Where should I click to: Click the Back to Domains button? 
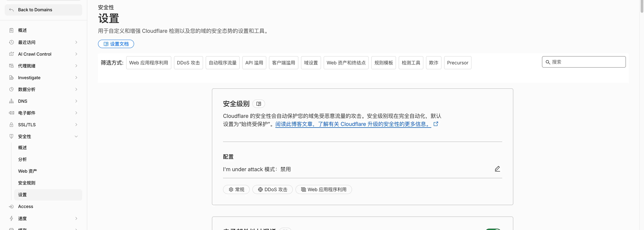pos(43,10)
